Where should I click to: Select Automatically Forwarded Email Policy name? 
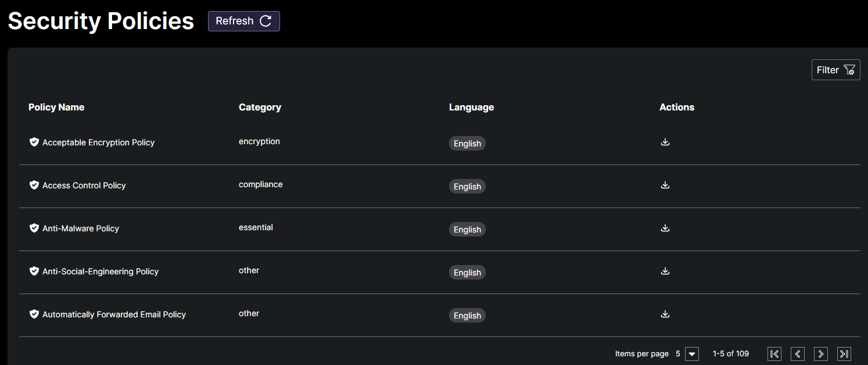114,314
